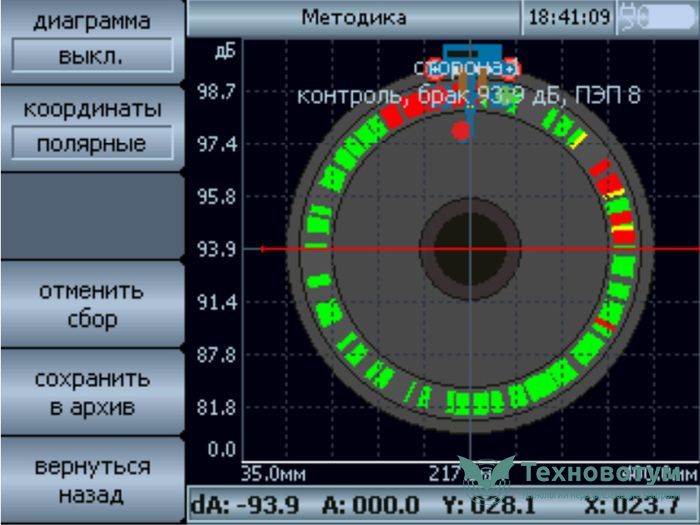Click the дБ unit label
Image resolution: width=700 pixels, height=525 pixels.
point(225,52)
